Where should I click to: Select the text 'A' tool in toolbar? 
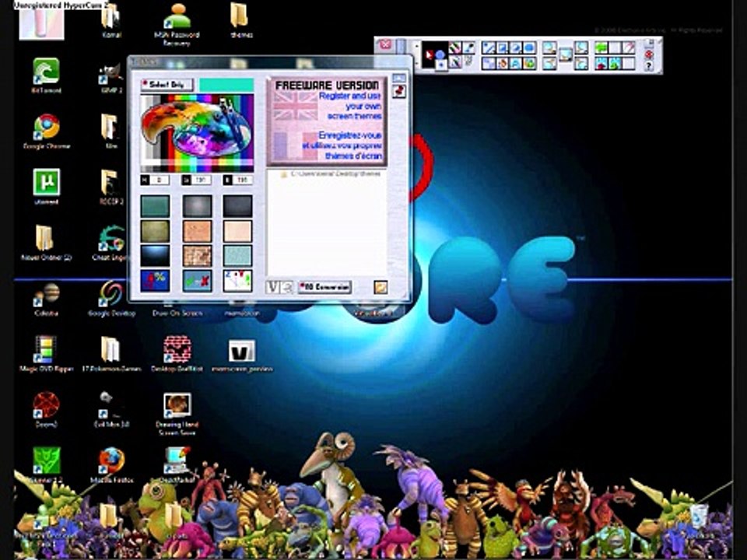click(x=516, y=63)
